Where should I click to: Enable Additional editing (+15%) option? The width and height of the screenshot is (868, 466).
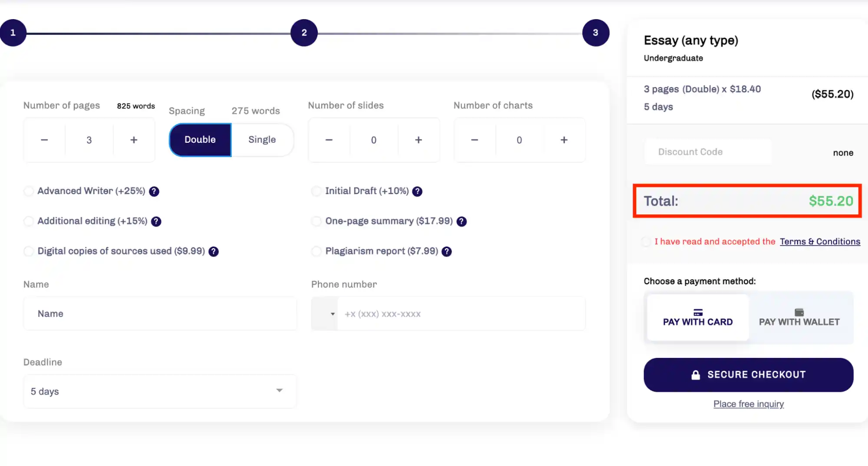coord(29,221)
